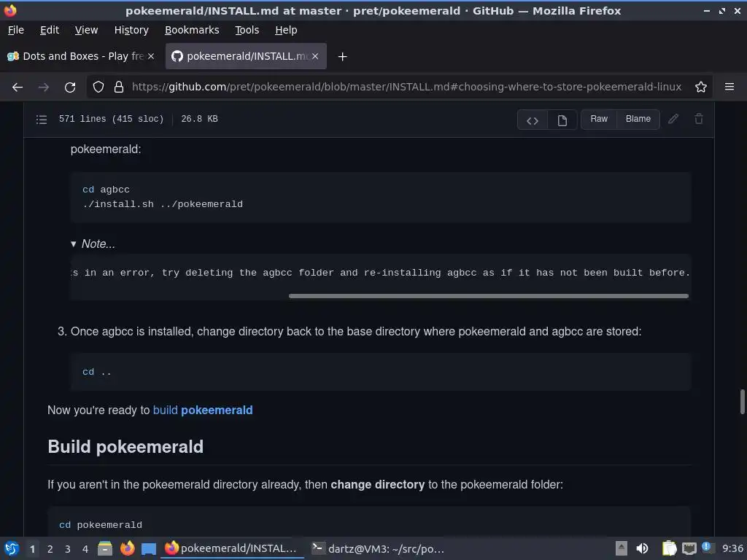Go back with the browser back arrow
Image resolution: width=747 pixels, height=560 pixels.
(18, 87)
